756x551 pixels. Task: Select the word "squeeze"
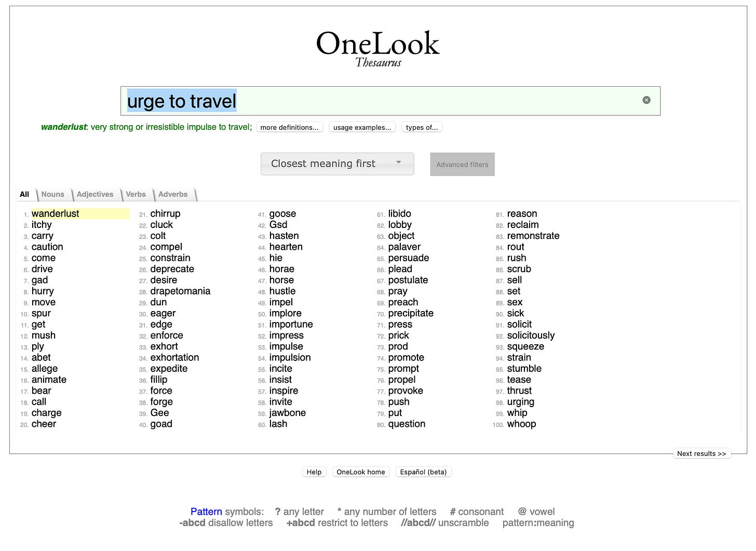[x=525, y=346]
